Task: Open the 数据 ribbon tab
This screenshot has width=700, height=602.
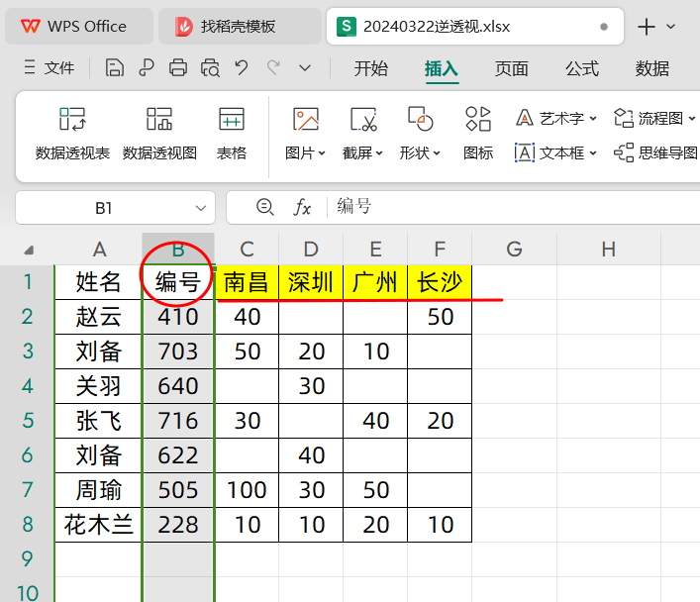Action: coord(652,68)
